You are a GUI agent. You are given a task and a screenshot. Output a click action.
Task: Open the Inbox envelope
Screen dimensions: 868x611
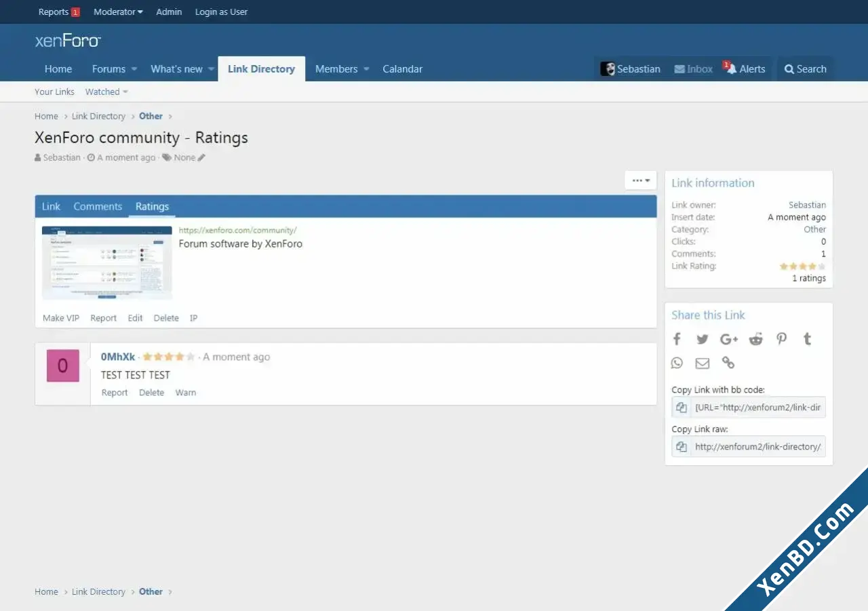tap(693, 69)
